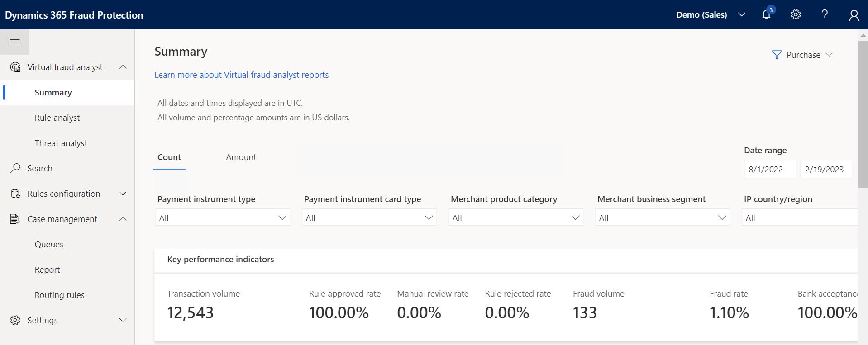The width and height of the screenshot is (868, 345).
Task: Click the Manual review rate value
Action: tap(419, 313)
